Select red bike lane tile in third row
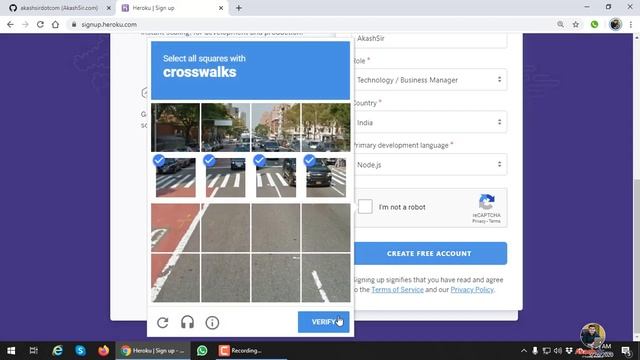Image resolution: width=640 pixels, height=360 pixels. tap(176, 228)
